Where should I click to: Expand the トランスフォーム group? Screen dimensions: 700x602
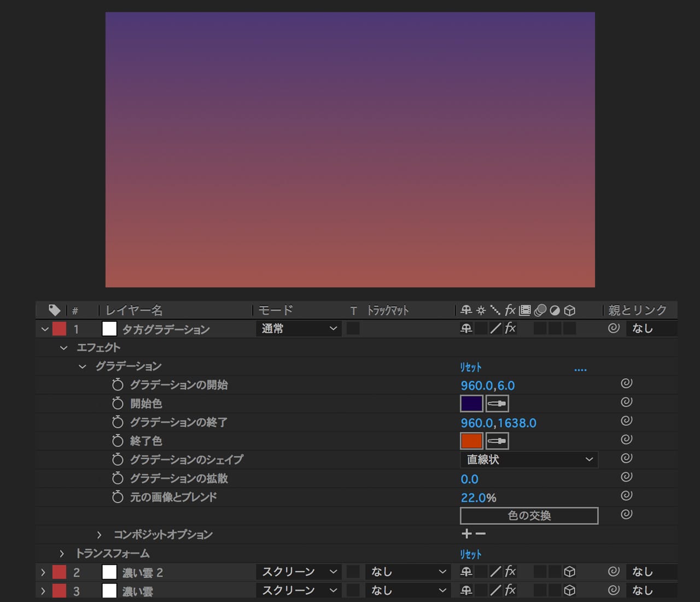62,554
